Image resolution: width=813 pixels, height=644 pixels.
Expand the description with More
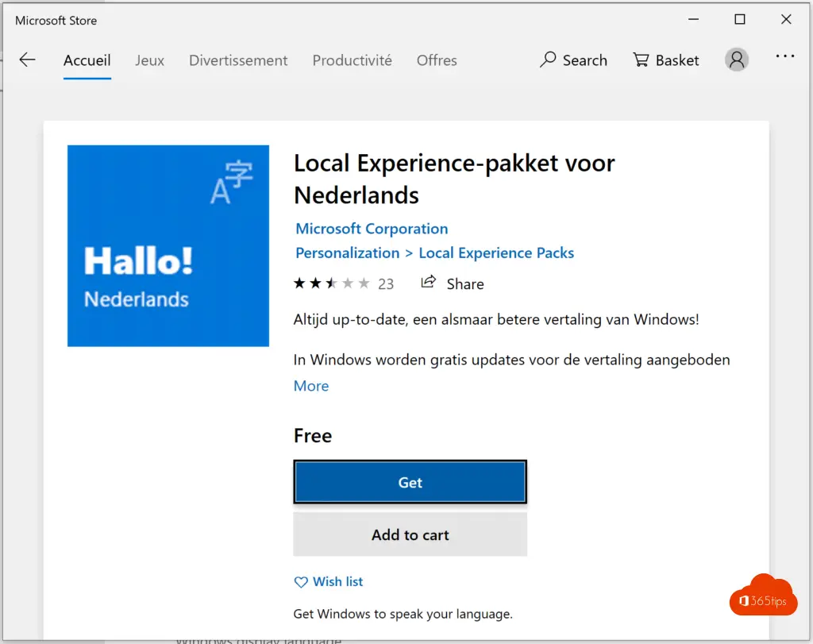coord(311,386)
